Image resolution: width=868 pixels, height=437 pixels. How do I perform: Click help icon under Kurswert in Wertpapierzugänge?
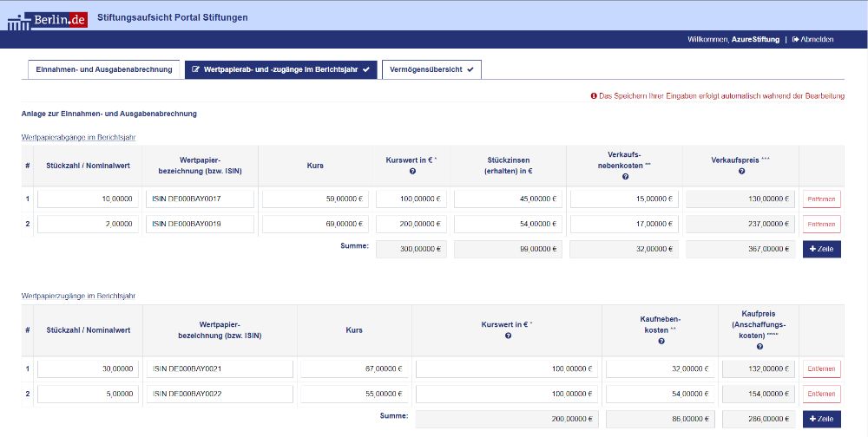pos(508,336)
